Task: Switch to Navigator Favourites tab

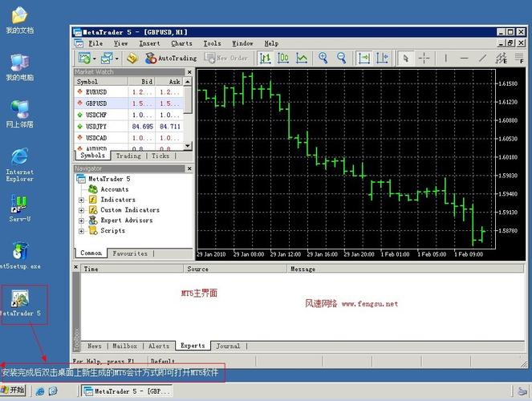Action: click(x=130, y=253)
